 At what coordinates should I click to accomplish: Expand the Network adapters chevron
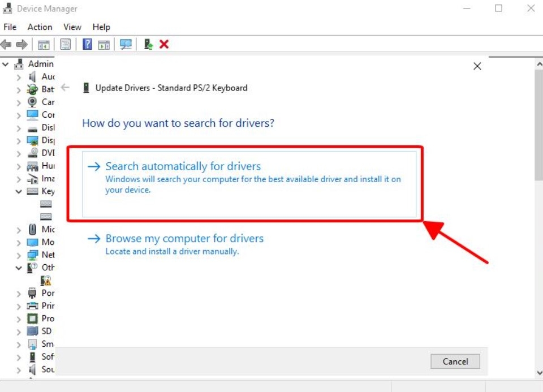pos(19,256)
